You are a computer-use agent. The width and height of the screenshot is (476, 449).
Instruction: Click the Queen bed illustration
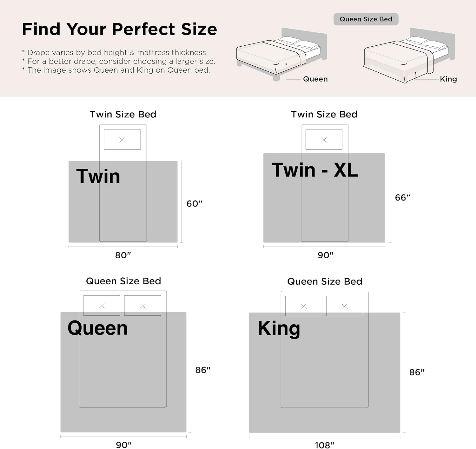281,55
